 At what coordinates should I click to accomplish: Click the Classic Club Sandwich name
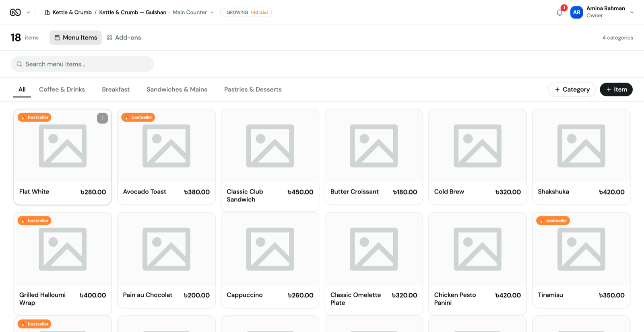point(245,195)
